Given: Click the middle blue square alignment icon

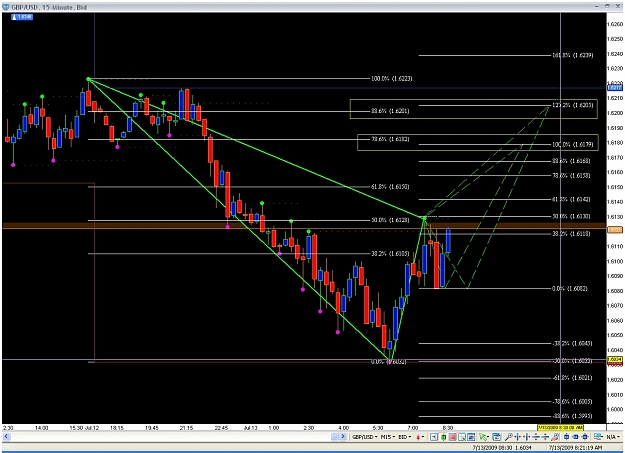Looking at the screenshot, I should tap(576, 437).
